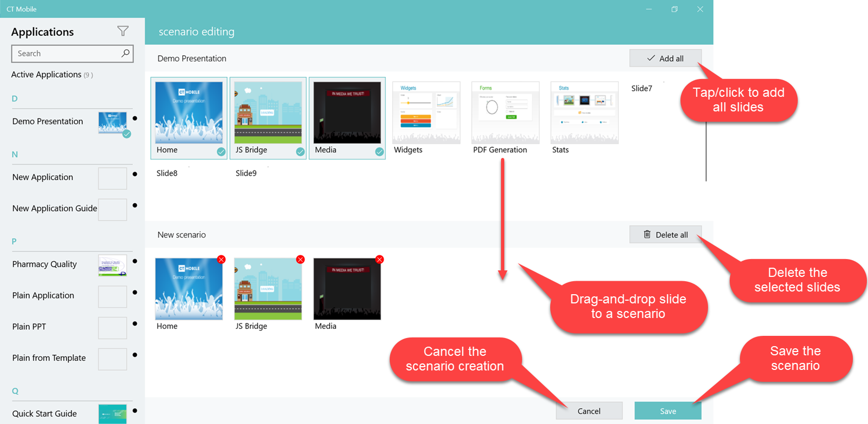Click JS Bridge thumbnail in New scenario

(268, 289)
